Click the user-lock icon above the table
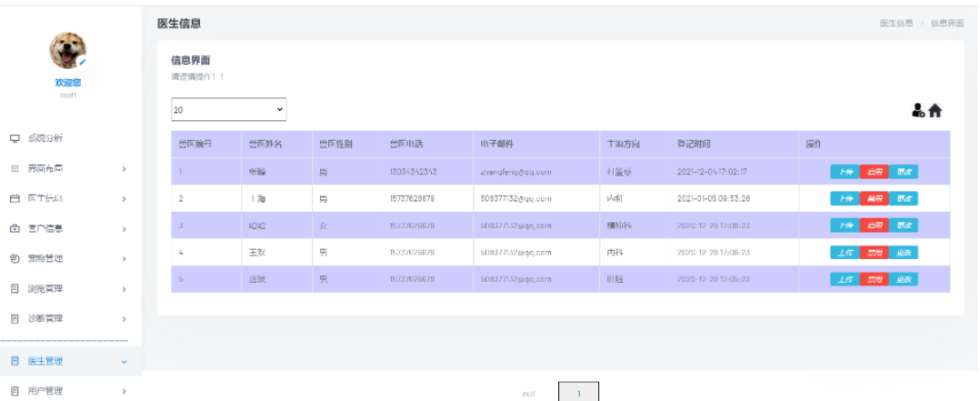This screenshot has width=980, height=401. coord(917,111)
